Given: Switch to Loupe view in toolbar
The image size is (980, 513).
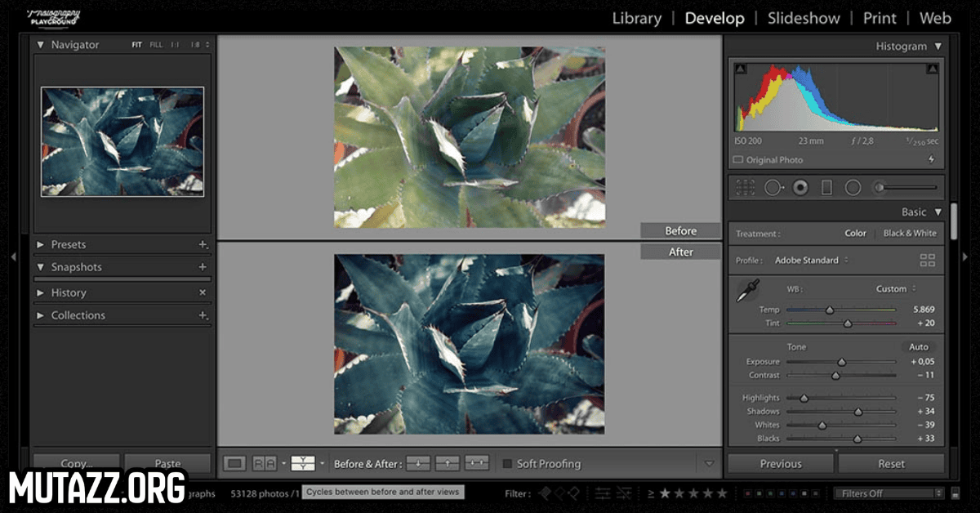Looking at the screenshot, I should point(234,464).
